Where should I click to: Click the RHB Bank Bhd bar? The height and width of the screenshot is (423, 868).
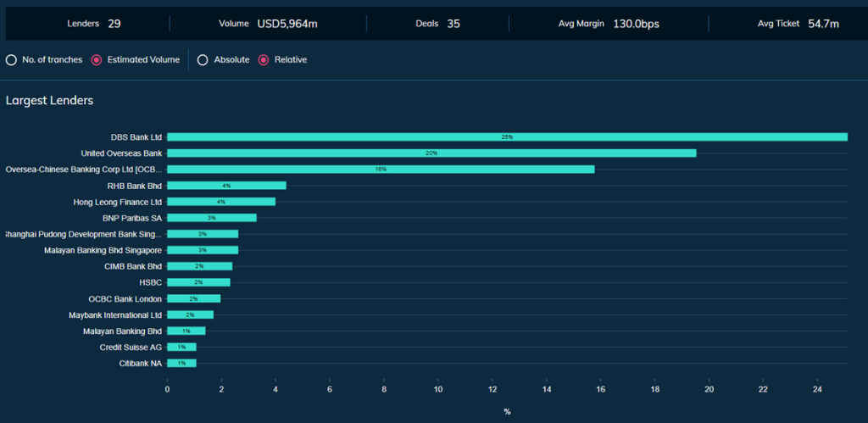tap(226, 186)
